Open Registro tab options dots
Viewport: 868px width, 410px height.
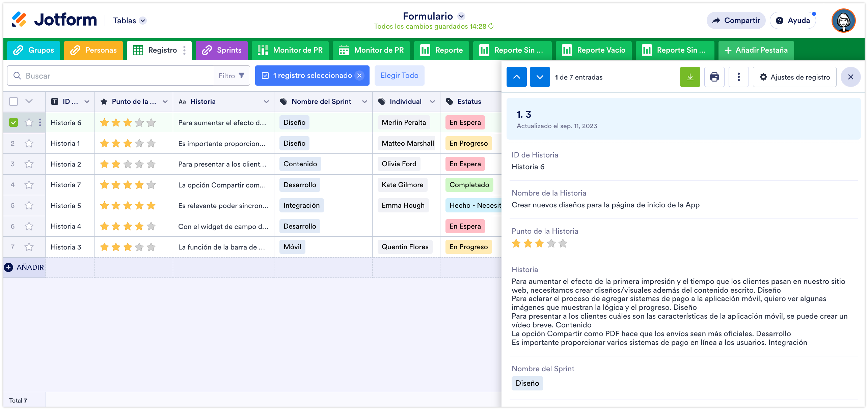184,50
